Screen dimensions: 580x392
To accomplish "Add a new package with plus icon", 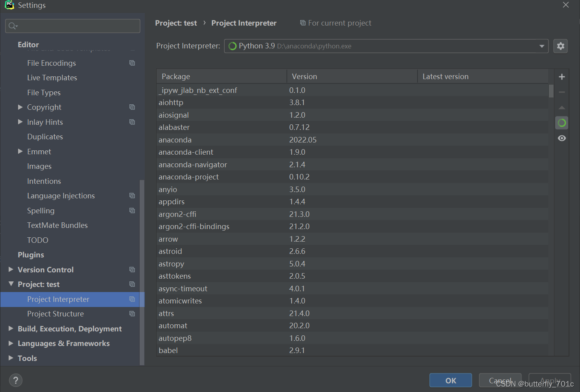I will (x=562, y=77).
